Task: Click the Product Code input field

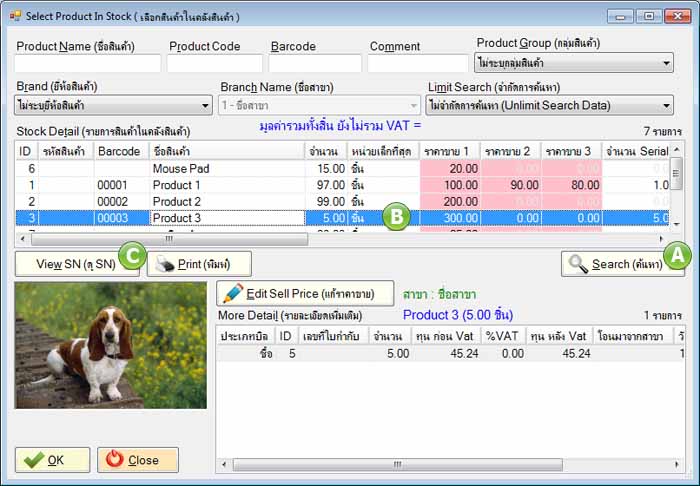Action: point(215,64)
